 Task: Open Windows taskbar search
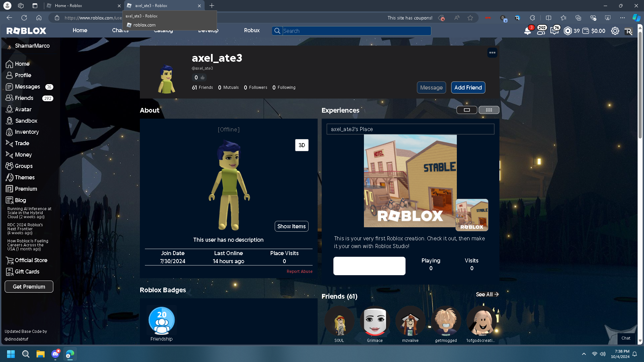[x=25, y=354]
